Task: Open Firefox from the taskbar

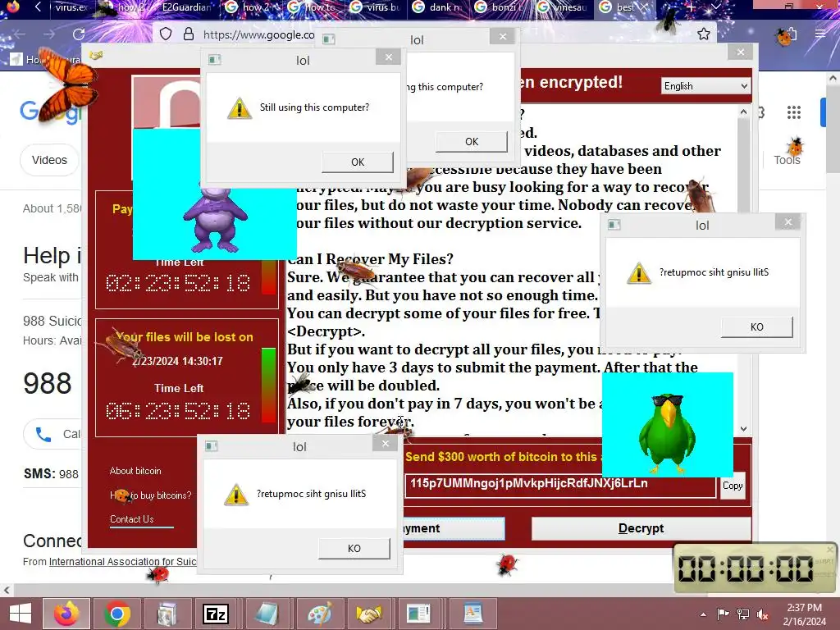Action: 66,614
